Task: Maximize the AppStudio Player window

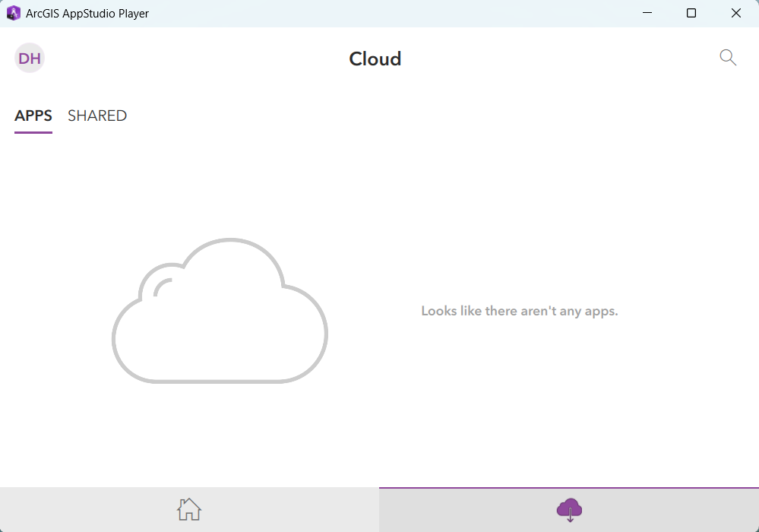Action: click(691, 13)
